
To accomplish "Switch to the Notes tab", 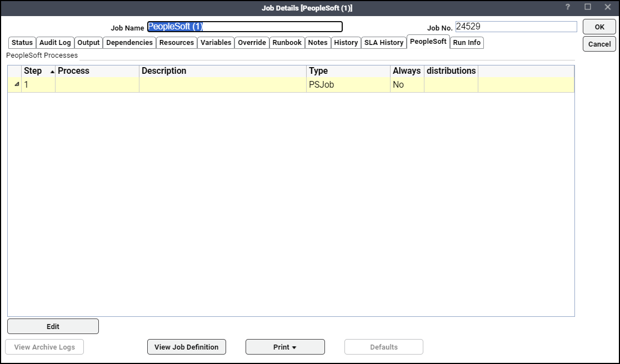I will click(318, 43).
